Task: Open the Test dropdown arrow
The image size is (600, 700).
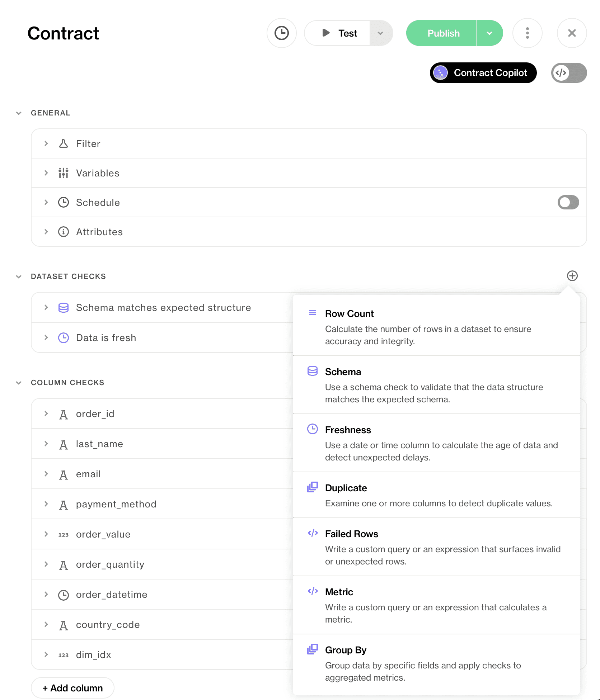Action: [x=381, y=33]
